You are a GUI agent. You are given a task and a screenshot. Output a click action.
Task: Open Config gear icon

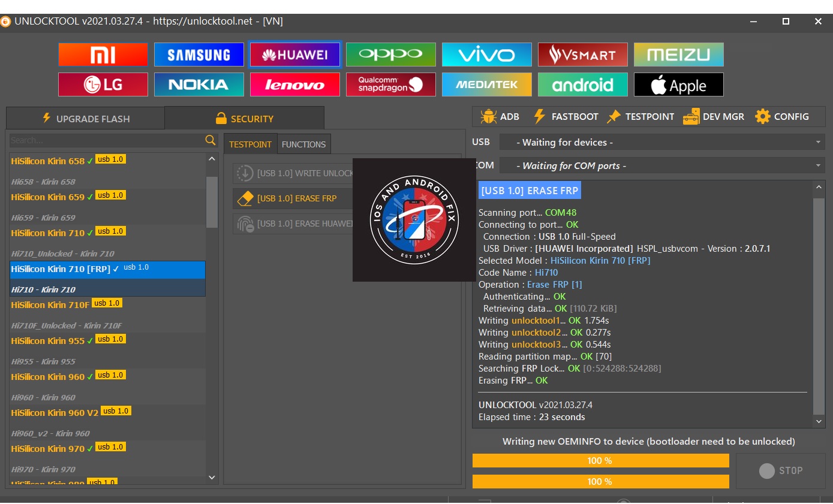pos(763,116)
